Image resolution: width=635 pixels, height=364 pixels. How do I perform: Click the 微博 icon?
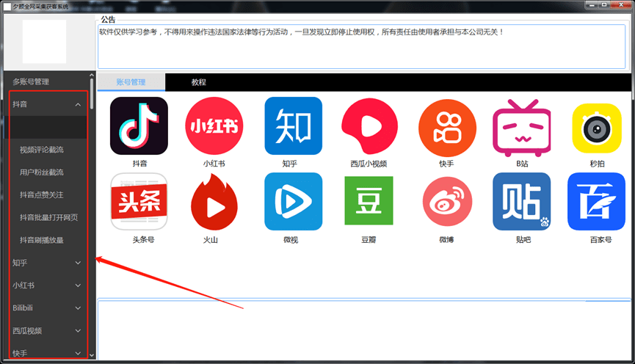(x=447, y=201)
